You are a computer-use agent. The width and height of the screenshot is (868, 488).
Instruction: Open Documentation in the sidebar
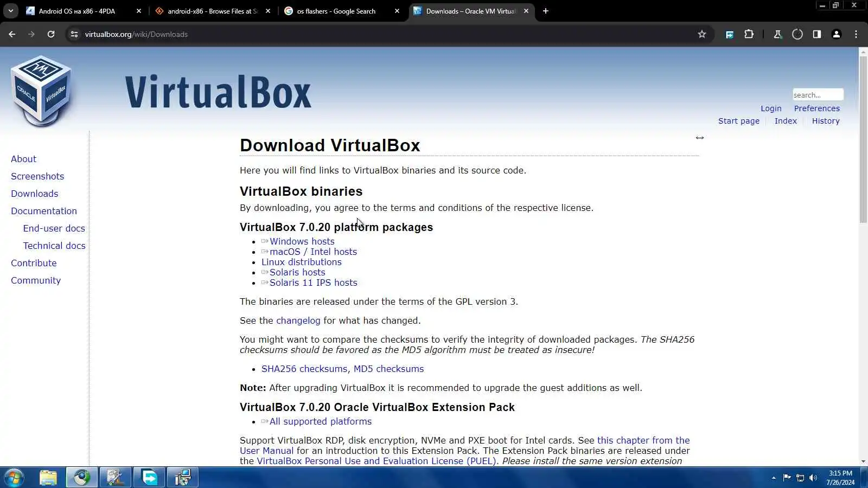[x=44, y=211]
